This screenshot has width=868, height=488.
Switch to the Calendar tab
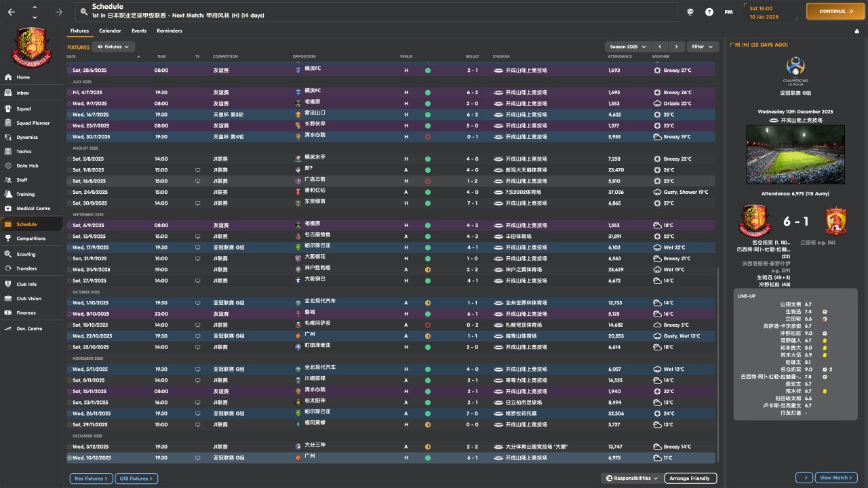110,31
